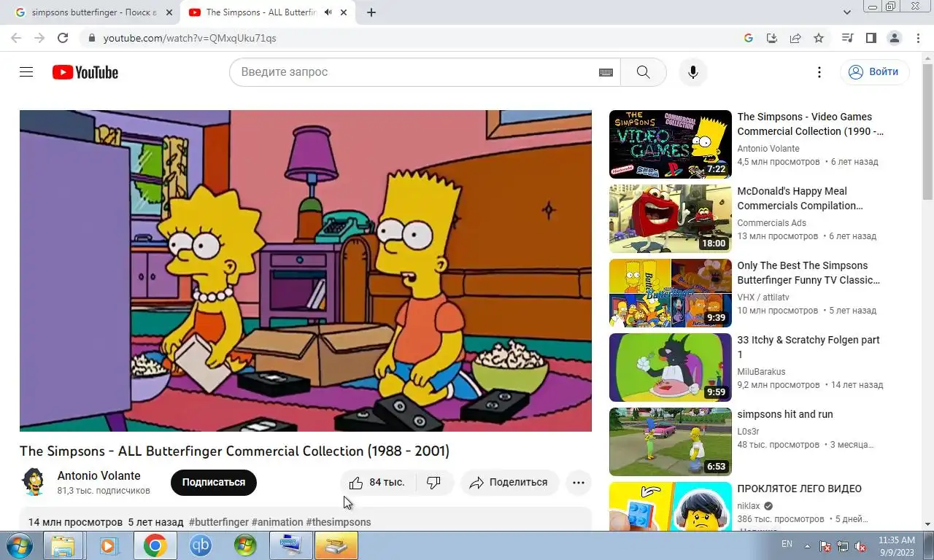Toggle the Chrome side panel icon

click(x=871, y=38)
